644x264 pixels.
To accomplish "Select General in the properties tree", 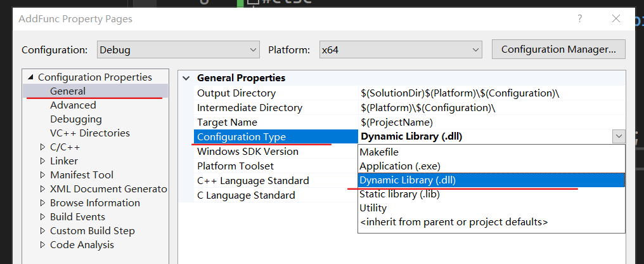I will [x=68, y=91].
